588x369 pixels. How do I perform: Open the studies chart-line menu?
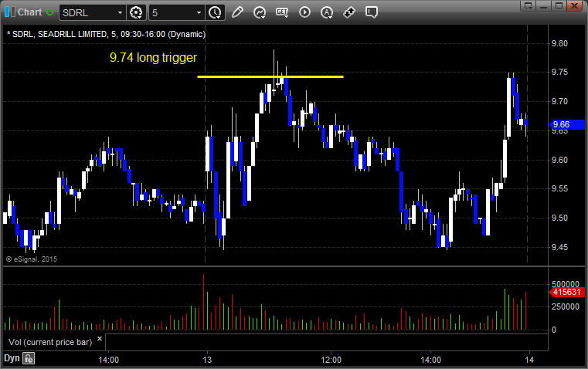(260, 12)
